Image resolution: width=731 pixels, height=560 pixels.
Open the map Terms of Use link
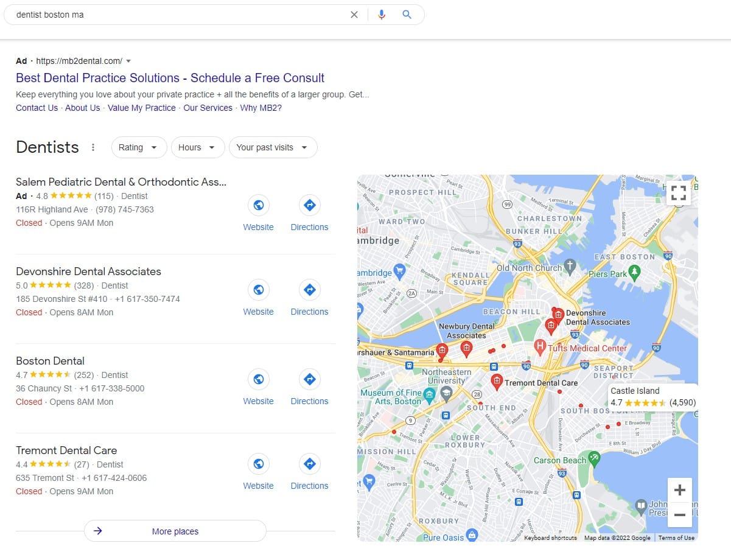click(676, 537)
